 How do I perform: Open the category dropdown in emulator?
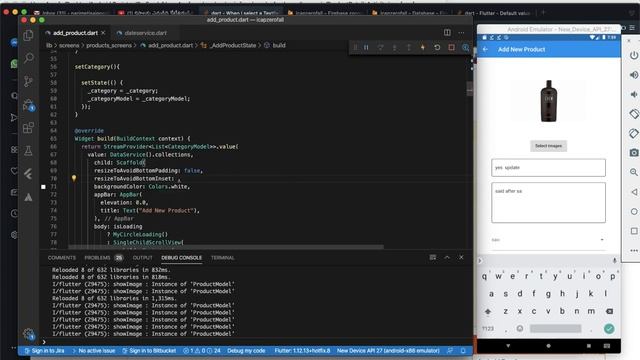pos(548,240)
